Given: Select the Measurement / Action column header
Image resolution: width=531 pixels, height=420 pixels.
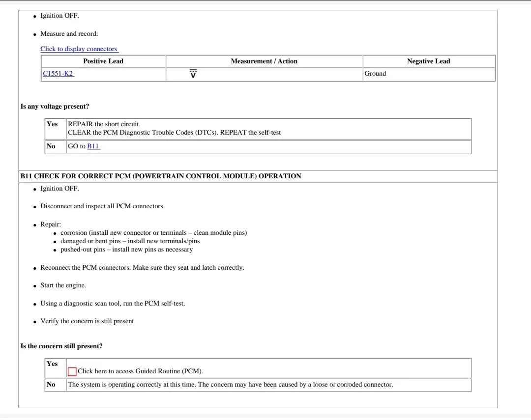Looking at the screenshot, I should pos(264,61).
